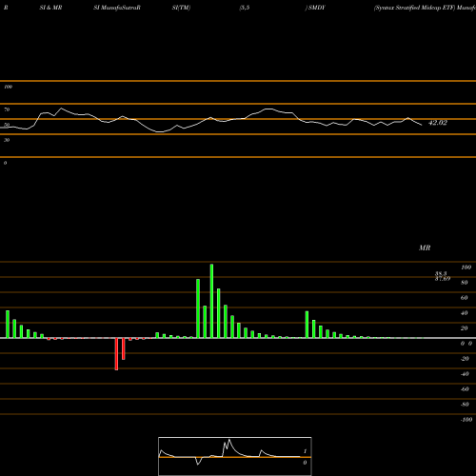Image resolution: width=476 pixels, height=476 pixels.
Task: Click the -20 label on MR axis
Action: 465,359
